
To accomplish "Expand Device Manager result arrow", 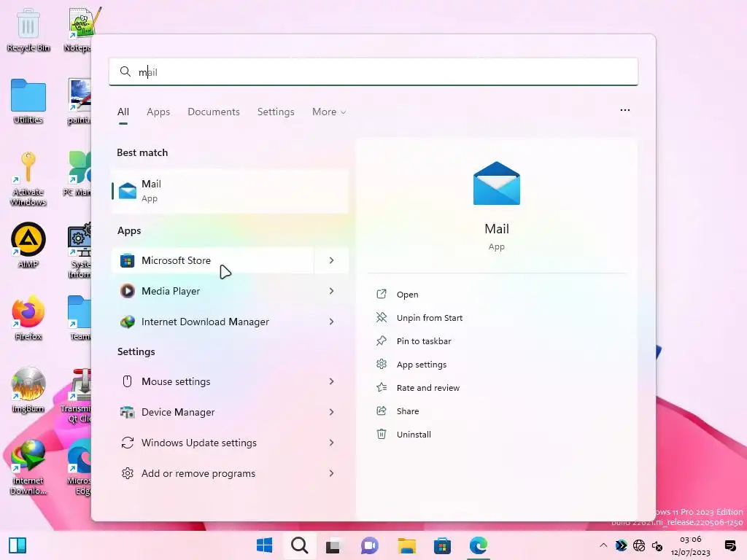I will click(332, 412).
